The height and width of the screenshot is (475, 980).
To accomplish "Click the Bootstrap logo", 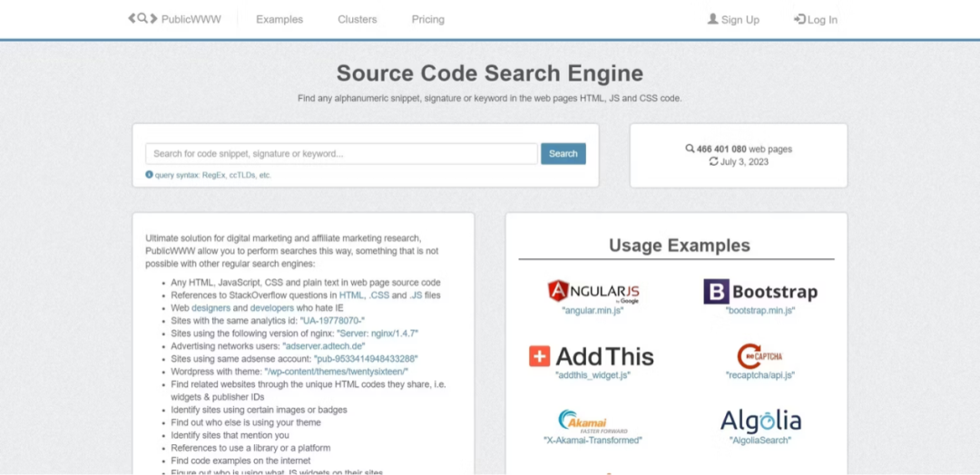I will point(759,291).
